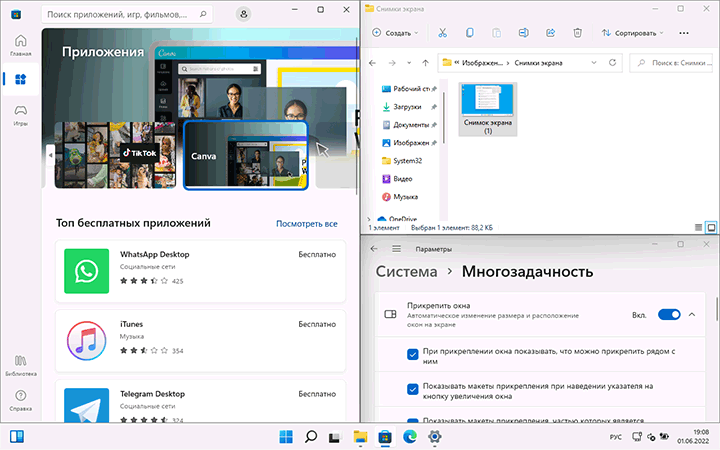This screenshot has width=720, height=450.
Task: Click the Settings window scrollbar
Action: point(716,309)
